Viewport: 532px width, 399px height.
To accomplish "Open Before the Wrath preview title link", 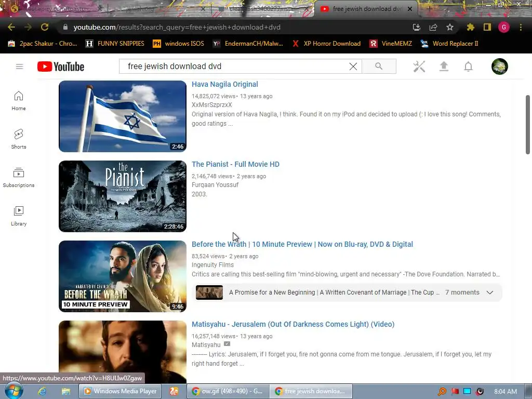I will (302, 244).
